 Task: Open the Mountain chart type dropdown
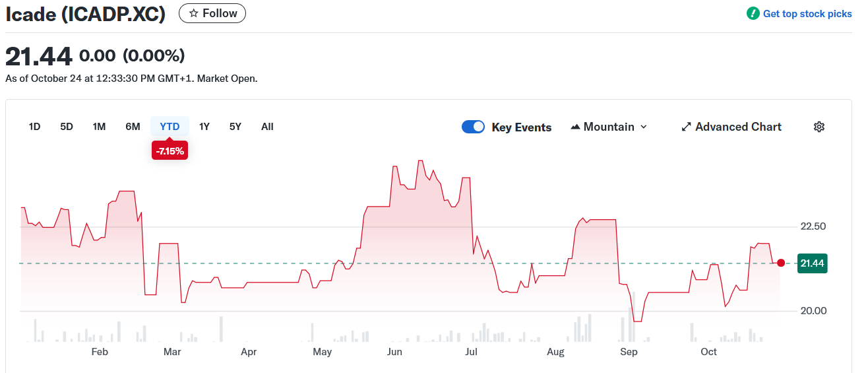(609, 127)
